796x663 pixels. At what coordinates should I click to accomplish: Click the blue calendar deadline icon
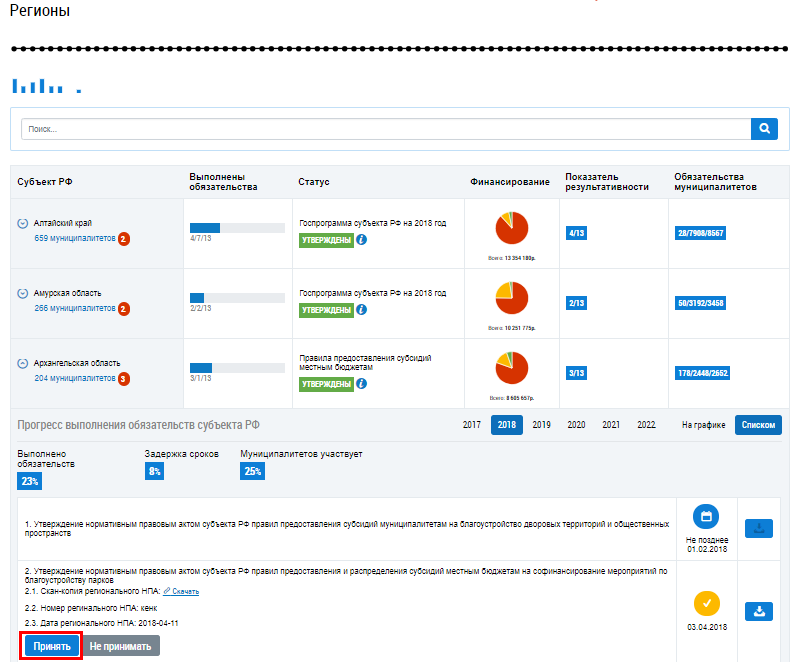[x=706, y=518]
